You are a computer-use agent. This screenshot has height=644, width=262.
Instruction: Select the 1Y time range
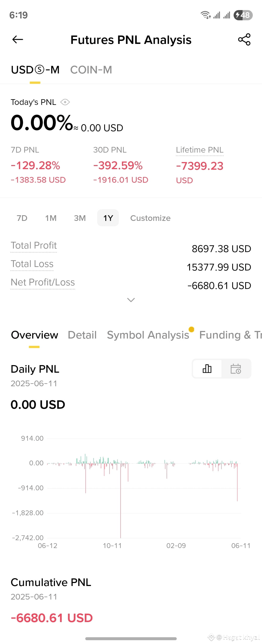[x=108, y=218]
